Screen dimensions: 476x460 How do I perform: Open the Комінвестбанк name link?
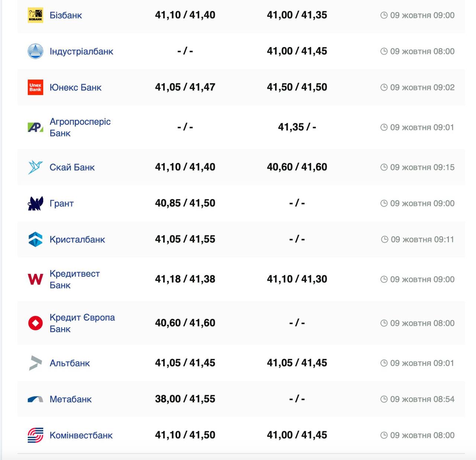coord(81,435)
